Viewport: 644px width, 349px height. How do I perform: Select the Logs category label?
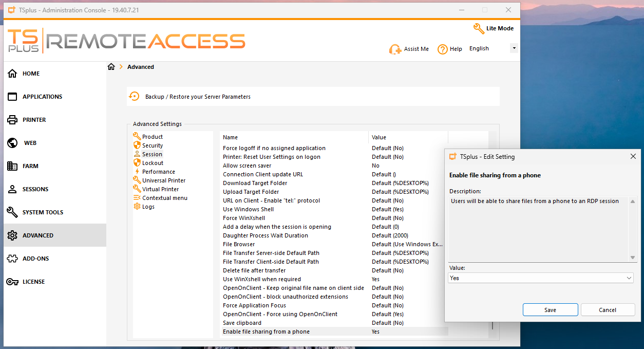tap(148, 207)
